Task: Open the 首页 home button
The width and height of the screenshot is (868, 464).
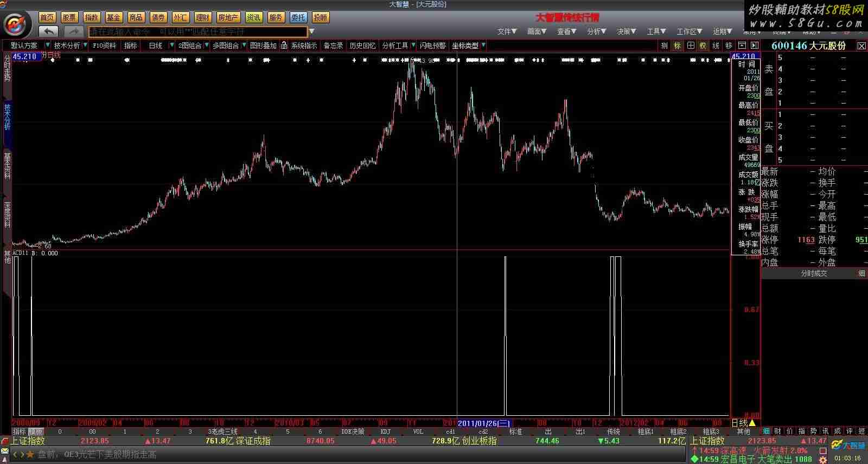Action: (47, 17)
